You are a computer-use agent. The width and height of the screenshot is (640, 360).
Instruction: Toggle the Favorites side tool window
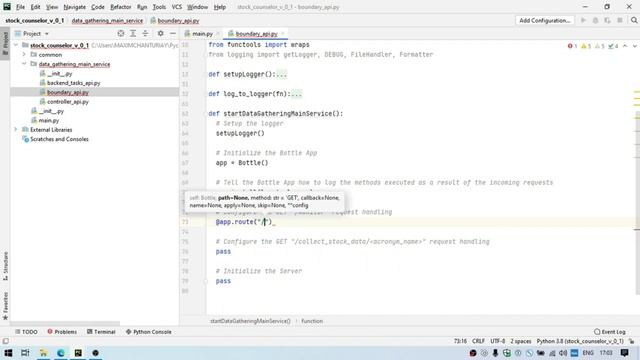[x=5, y=306]
